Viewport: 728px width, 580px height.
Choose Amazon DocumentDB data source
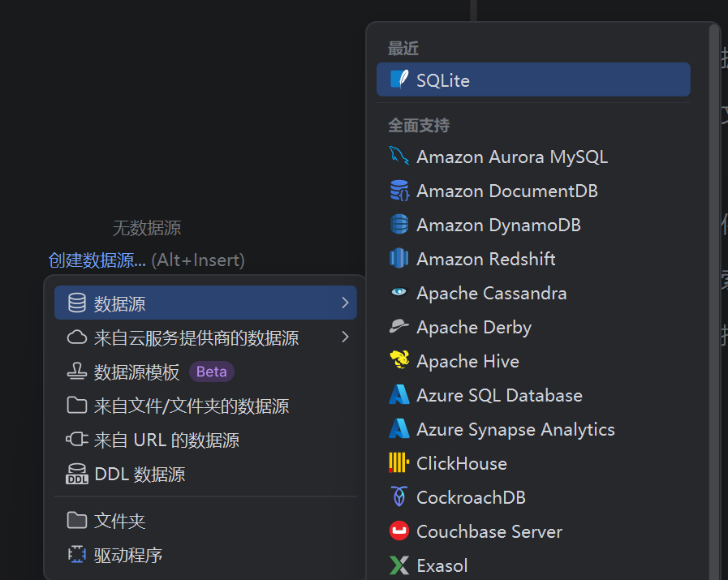[x=533, y=191]
